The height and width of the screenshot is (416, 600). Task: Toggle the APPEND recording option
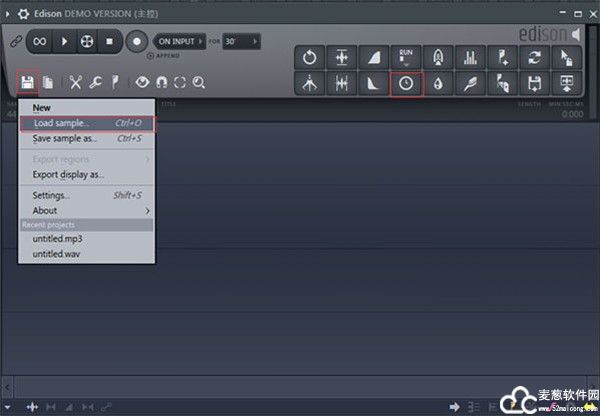coord(163,56)
